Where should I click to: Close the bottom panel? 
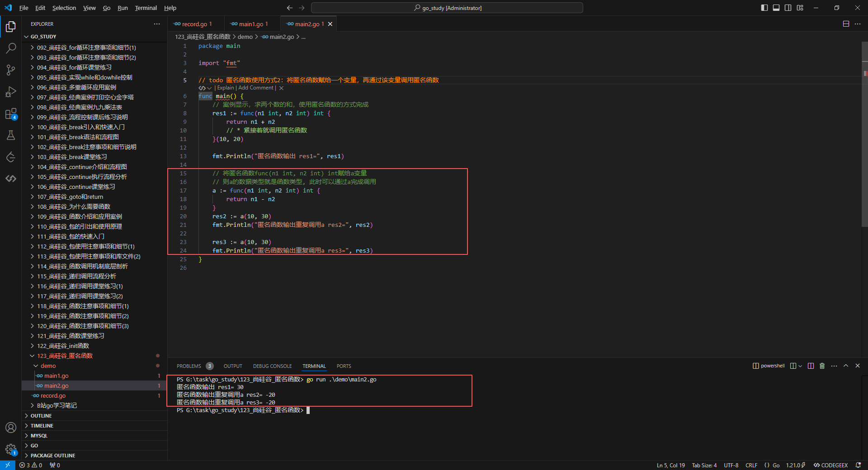coord(858,366)
